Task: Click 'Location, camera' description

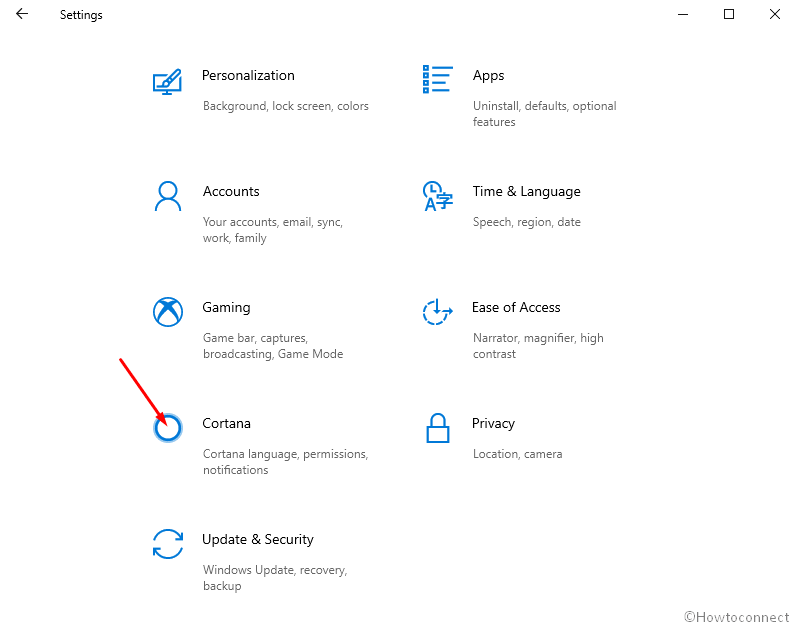Action: [x=518, y=454]
